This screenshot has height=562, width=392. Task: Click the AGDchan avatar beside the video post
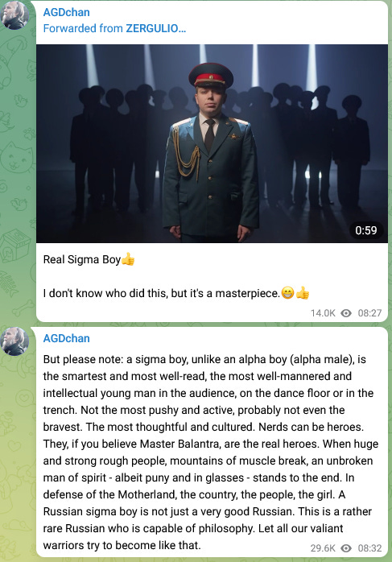[14, 15]
